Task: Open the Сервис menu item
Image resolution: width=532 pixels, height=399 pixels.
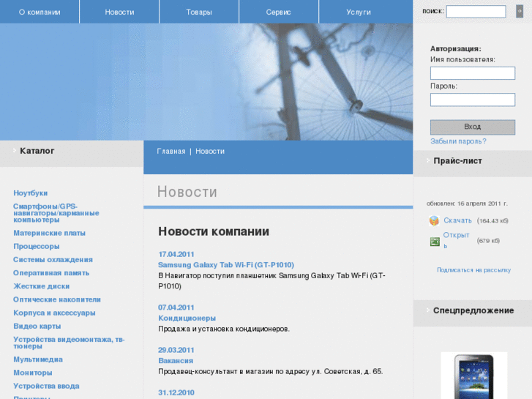Action: point(279,12)
